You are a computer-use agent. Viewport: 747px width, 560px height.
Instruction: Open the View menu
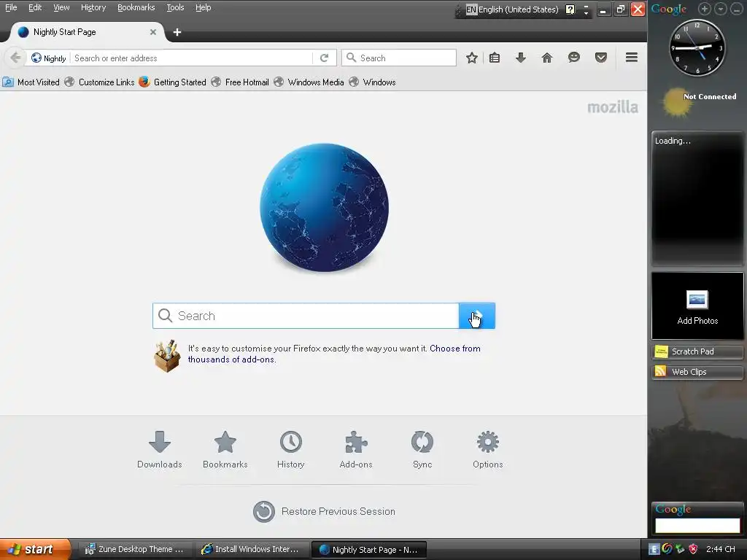pos(61,7)
